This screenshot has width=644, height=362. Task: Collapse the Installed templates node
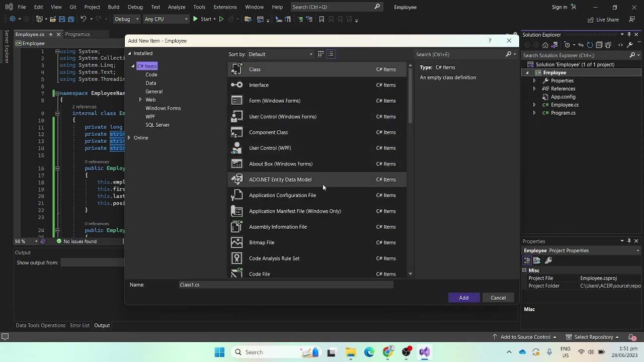coord(129,53)
